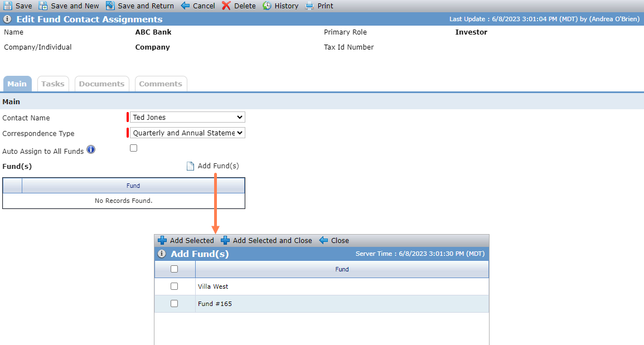Image resolution: width=644 pixels, height=345 pixels.
Task: Click the Save floppy disk icon
Action: tap(8, 6)
